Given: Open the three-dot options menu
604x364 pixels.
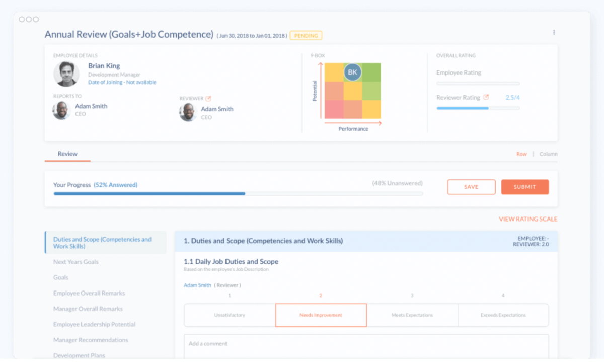Looking at the screenshot, I should [x=554, y=32].
